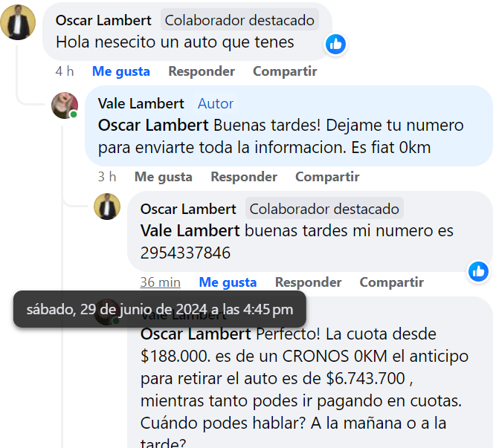
Task: Open the Vale Lambert mention in phone number comment
Action: (190, 230)
